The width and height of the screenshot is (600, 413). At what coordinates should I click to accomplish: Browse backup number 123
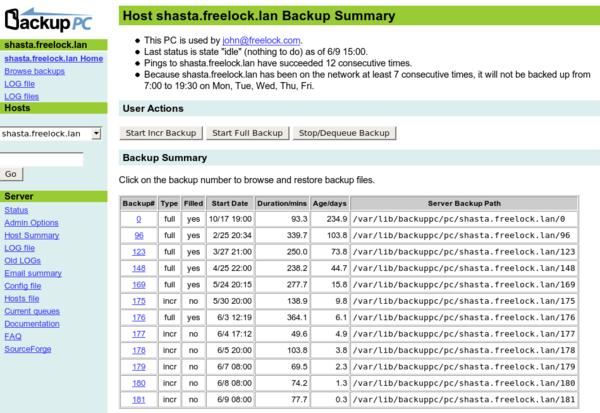pos(139,252)
